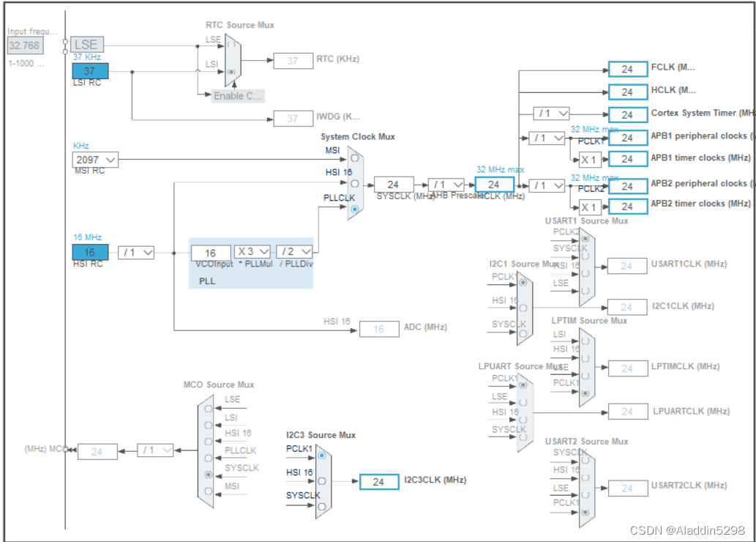Viewport: 756px width, 542px height.
Task: Click the LSE oscillator block
Action: click(87, 45)
